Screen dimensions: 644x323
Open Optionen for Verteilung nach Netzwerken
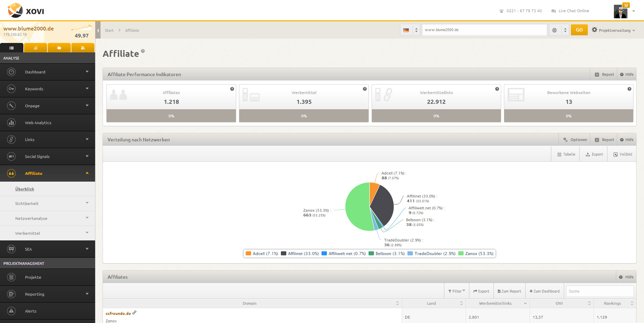[x=575, y=140]
